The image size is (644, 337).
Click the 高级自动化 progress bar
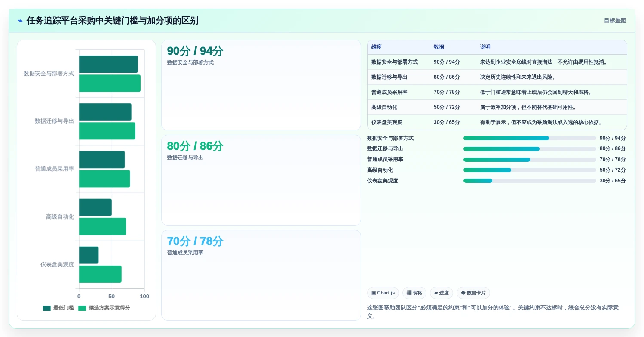pyautogui.click(x=530, y=170)
